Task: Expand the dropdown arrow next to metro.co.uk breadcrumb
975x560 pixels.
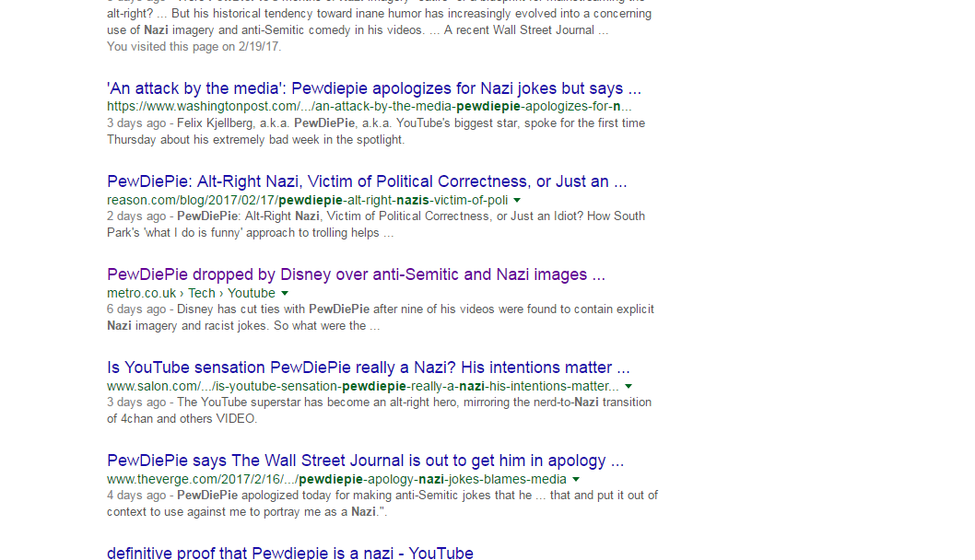Action: pos(285,294)
